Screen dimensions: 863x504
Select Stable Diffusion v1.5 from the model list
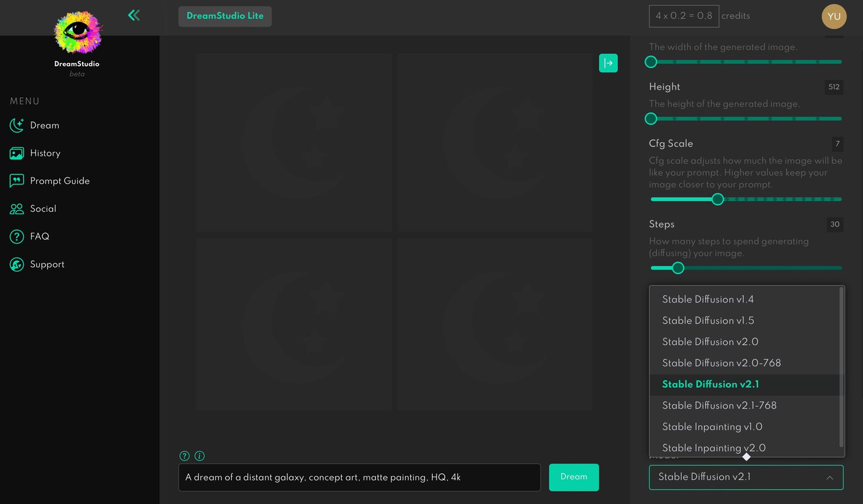click(708, 320)
